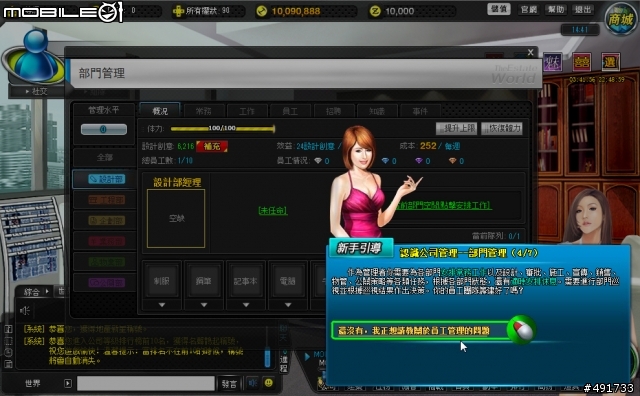Image resolution: width=640 pixels, height=396 pixels.
Task: Switch to the 事件 tab
Action: (420, 111)
